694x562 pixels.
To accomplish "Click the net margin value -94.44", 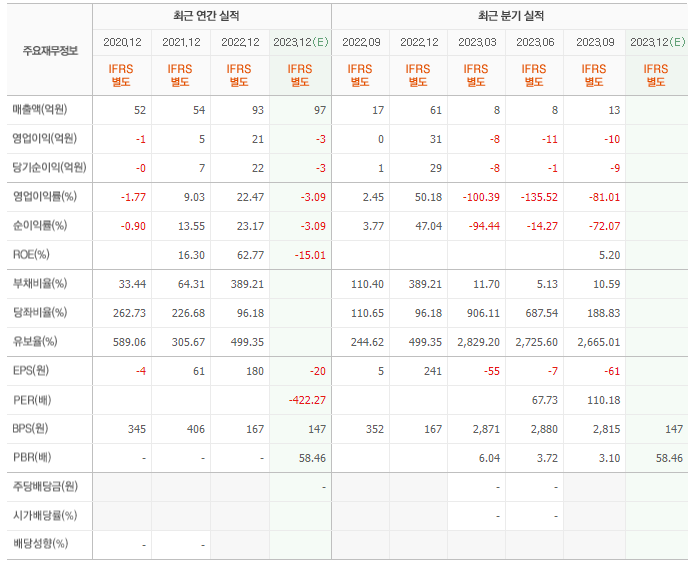I will click(x=484, y=227).
